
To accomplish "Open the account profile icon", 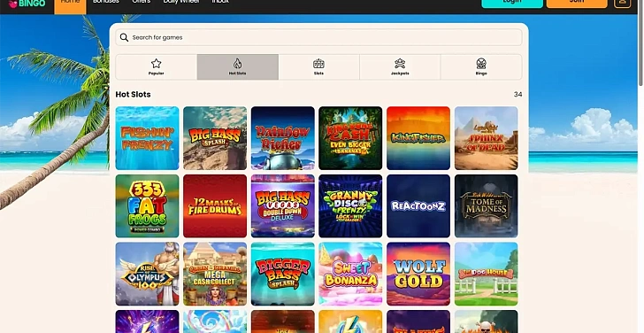I will tap(622, 3).
